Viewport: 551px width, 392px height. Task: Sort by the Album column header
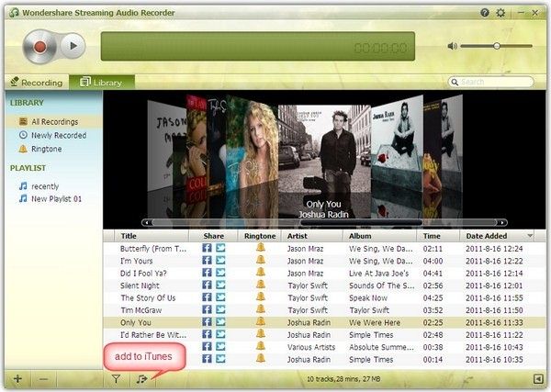[380, 236]
